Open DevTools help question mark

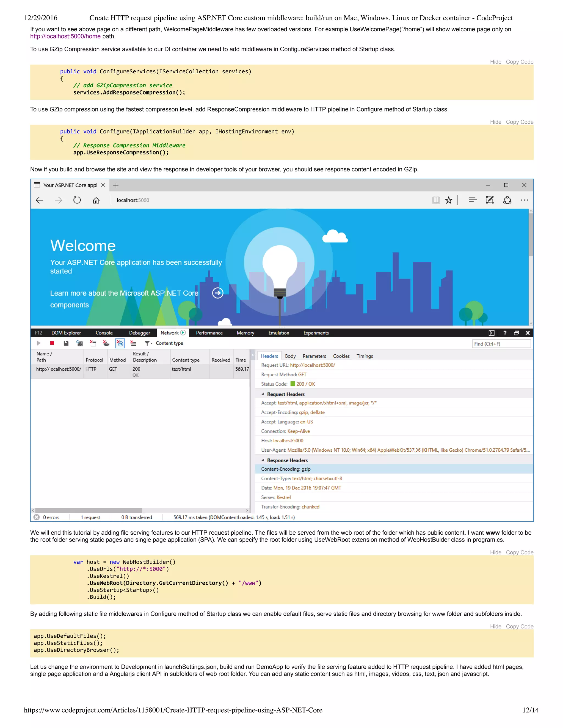click(x=505, y=333)
